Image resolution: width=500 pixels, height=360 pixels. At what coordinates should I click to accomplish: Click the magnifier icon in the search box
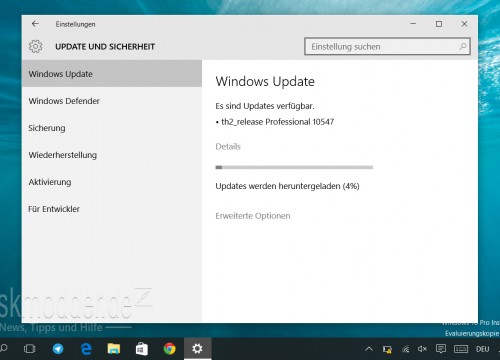pyautogui.click(x=463, y=46)
